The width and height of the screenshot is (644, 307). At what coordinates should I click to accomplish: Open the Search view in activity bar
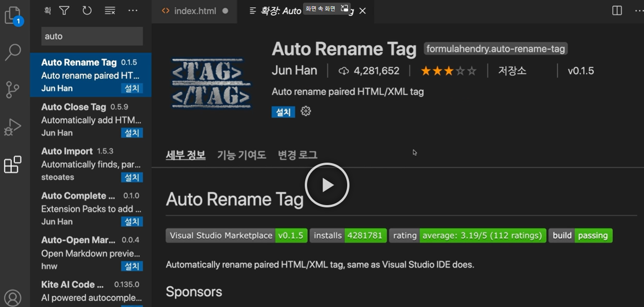click(x=13, y=52)
